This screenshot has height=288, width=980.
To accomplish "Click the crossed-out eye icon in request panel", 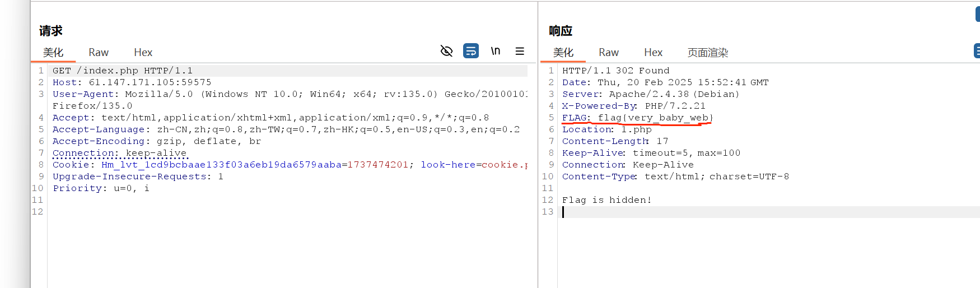I will point(446,52).
